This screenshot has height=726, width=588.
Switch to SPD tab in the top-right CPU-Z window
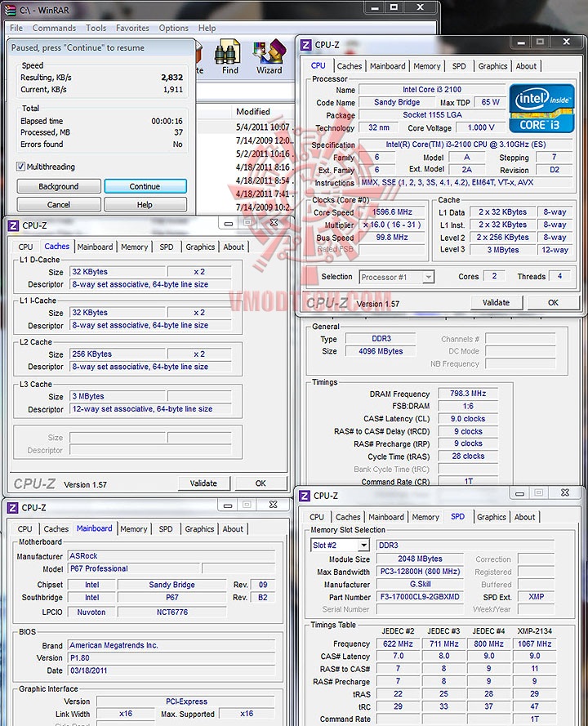pos(459,66)
